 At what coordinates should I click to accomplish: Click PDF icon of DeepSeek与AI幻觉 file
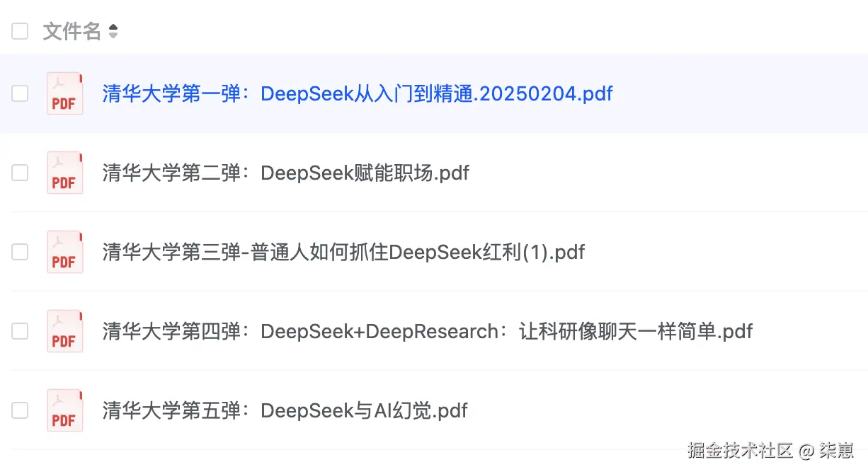click(64, 410)
